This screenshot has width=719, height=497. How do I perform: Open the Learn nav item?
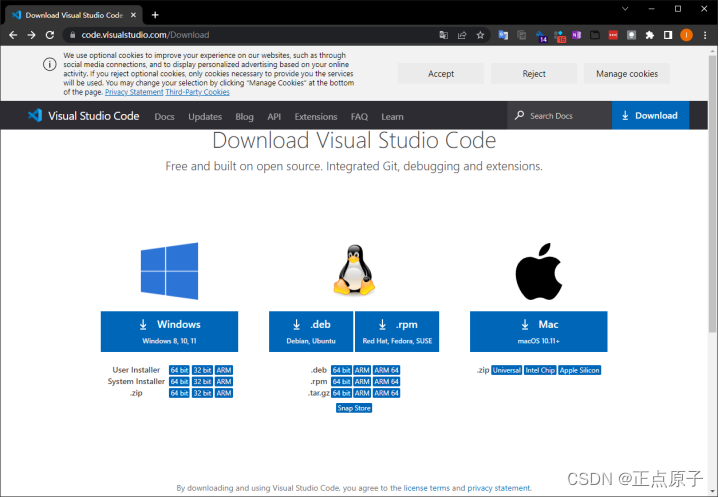pyautogui.click(x=393, y=116)
